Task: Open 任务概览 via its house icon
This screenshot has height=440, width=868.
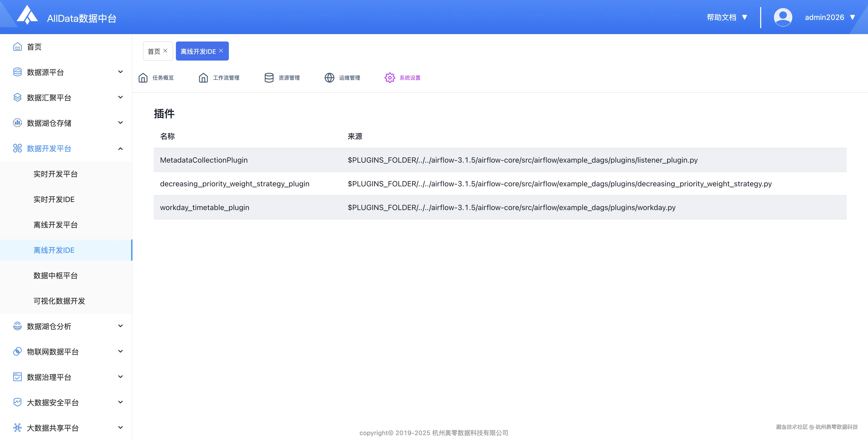Action: point(143,78)
